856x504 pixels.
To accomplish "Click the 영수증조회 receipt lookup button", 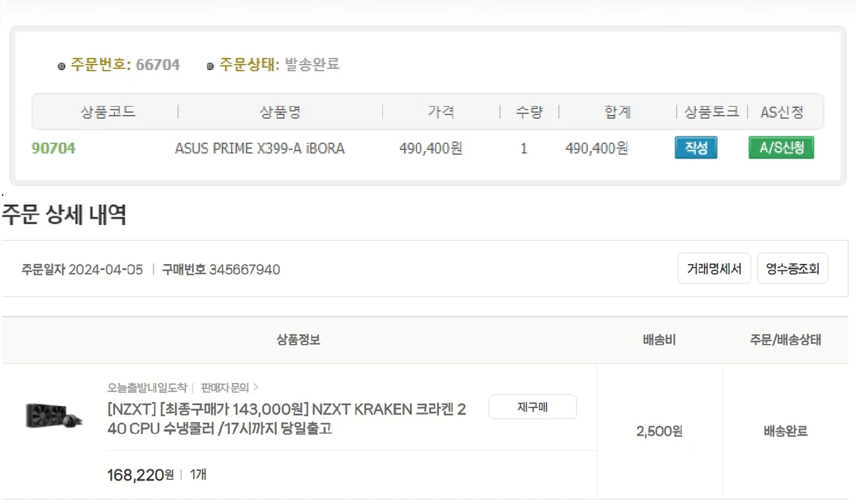I will (793, 269).
